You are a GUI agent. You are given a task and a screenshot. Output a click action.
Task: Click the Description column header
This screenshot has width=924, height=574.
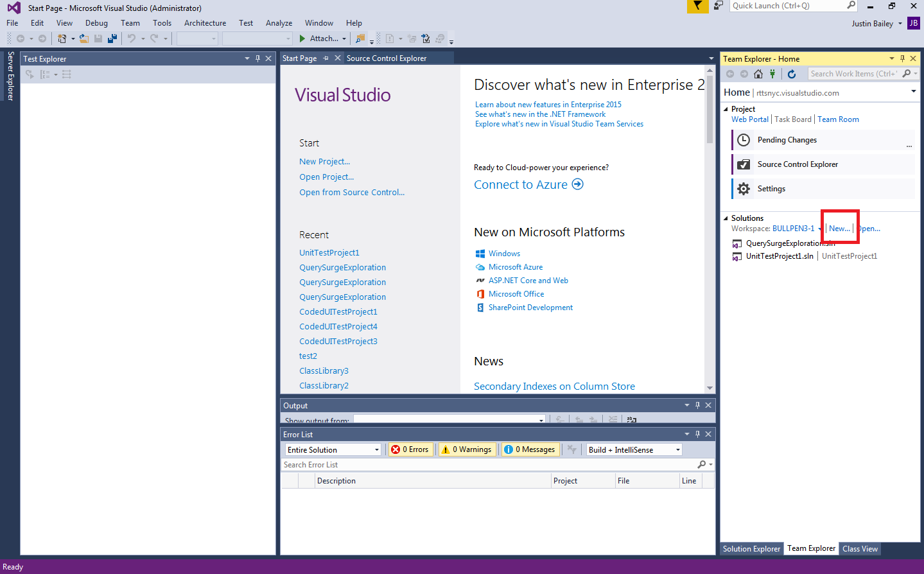pyautogui.click(x=433, y=481)
